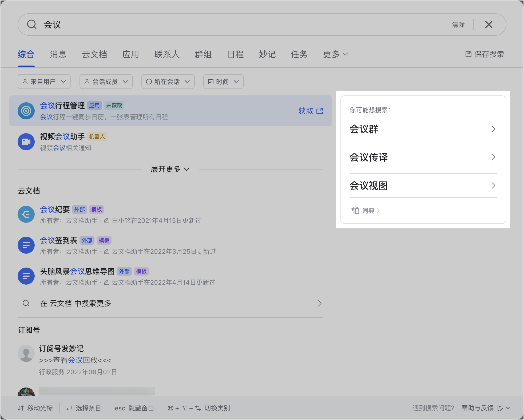This screenshot has height=420, width=524.
Task: Click the 模板 tag on 会议签到表
Action: [104, 240]
